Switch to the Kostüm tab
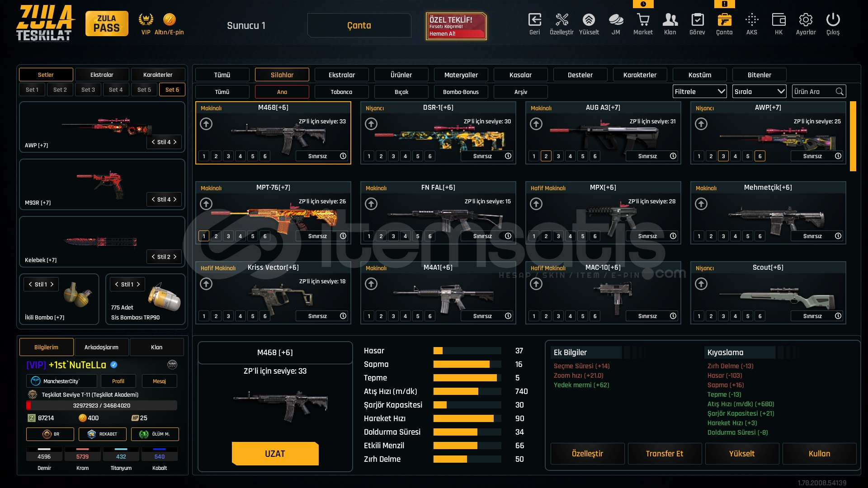 [699, 75]
